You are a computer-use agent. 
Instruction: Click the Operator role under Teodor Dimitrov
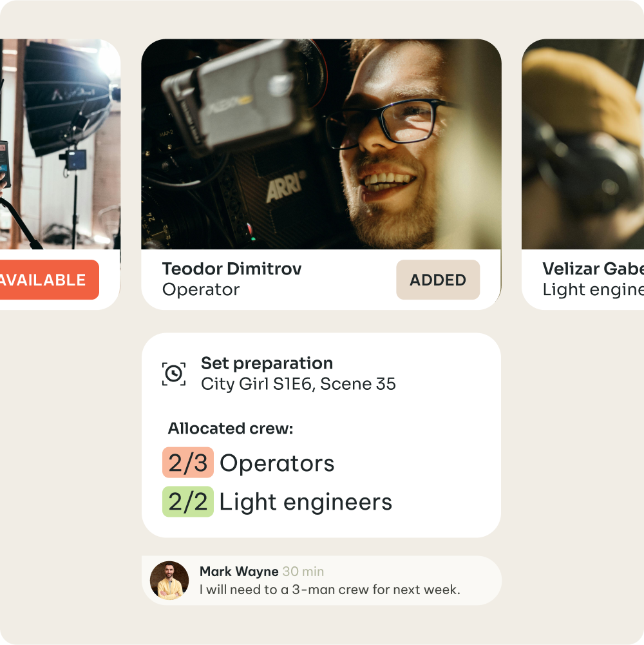pos(201,289)
